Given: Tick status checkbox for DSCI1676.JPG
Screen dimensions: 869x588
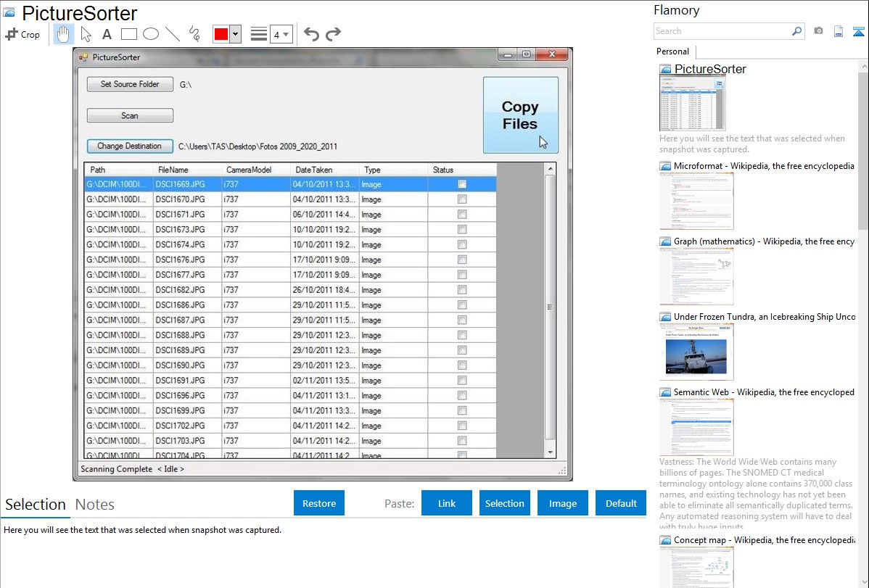Looking at the screenshot, I should [462, 260].
